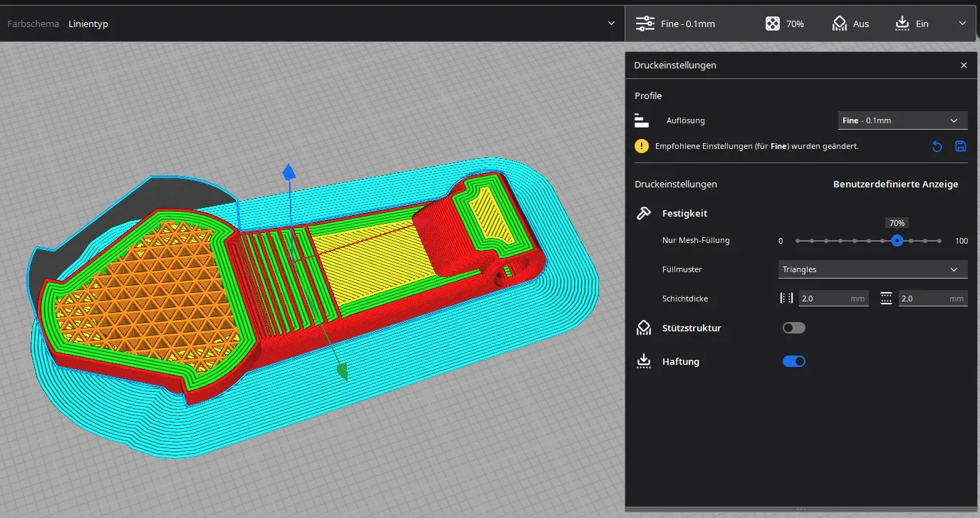The image size is (980, 518).
Task: Click the infill 70% icon in top bar
Action: pyautogui.click(x=772, y=24)
